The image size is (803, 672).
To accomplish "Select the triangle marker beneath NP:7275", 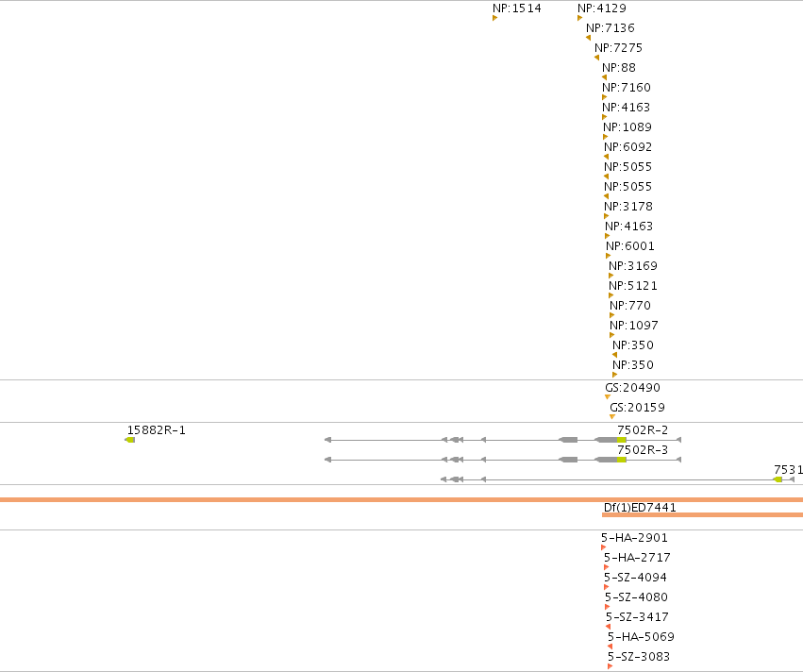I will [596, 58].
